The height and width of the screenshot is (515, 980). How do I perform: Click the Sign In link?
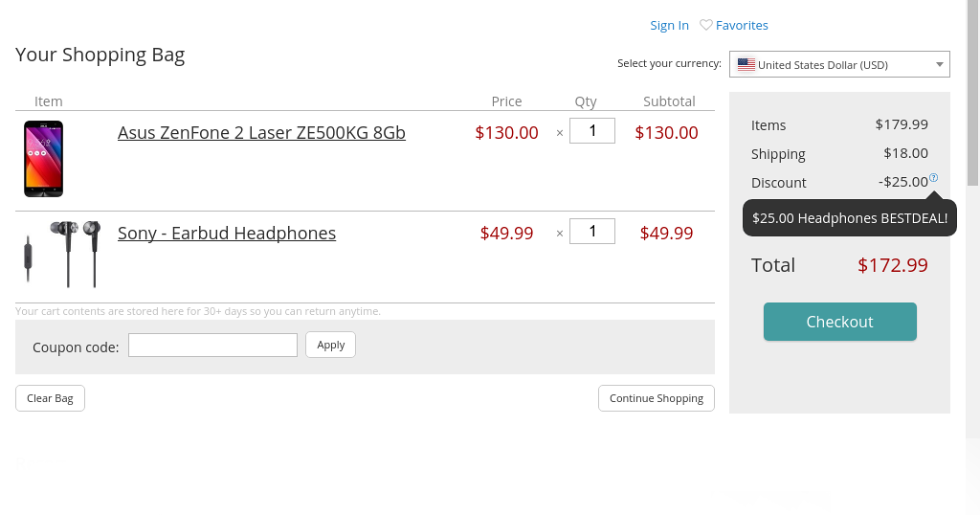(x=669, y=25)
